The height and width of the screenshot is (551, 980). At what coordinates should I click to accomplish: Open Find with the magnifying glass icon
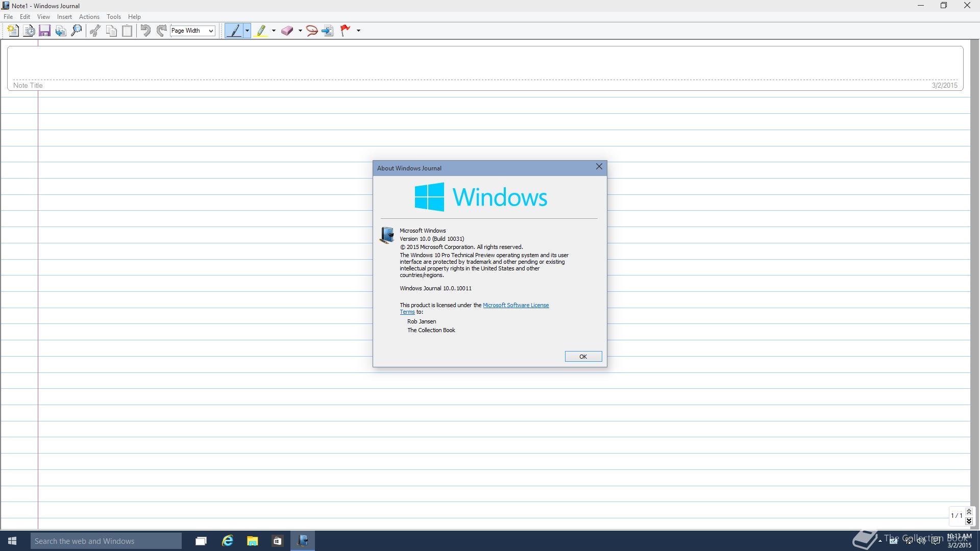coord(77,31)
